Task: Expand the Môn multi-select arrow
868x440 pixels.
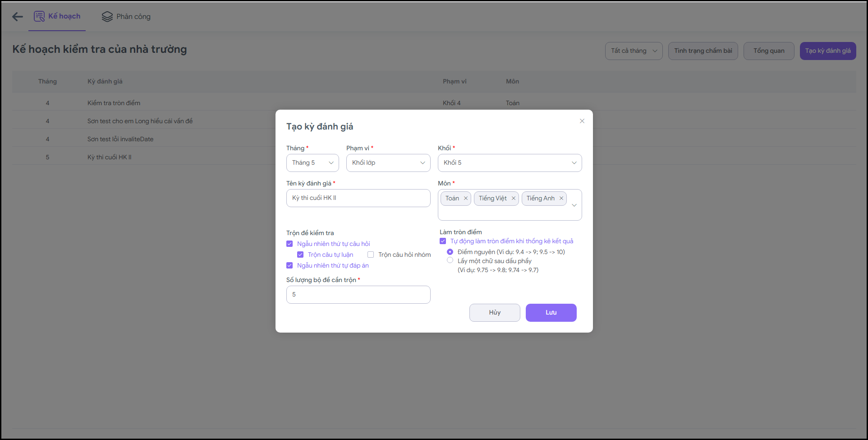Action: 574,205
